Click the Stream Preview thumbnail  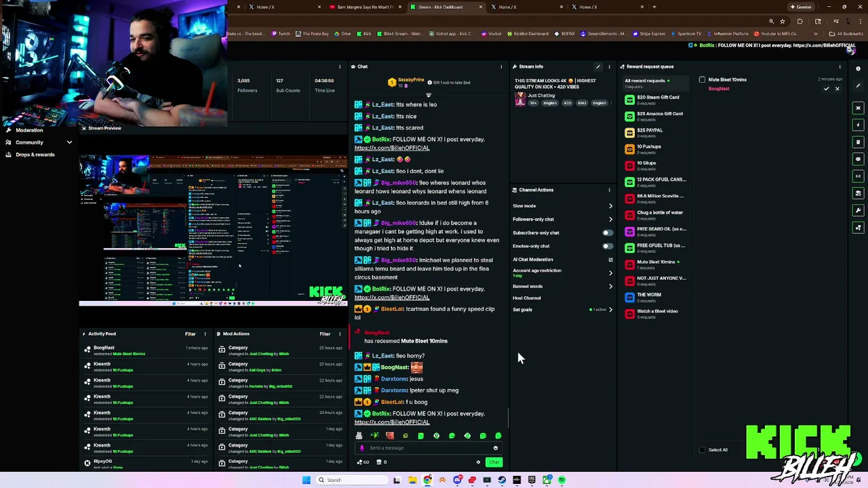[213, 230]
